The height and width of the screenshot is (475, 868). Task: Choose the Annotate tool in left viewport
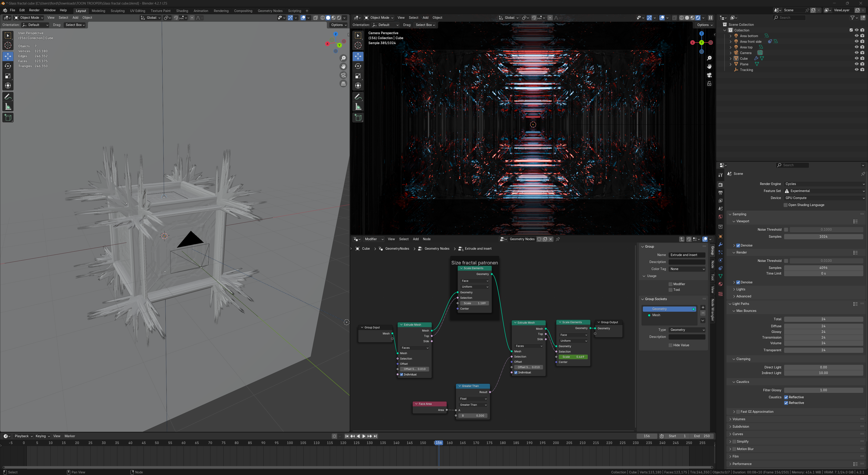coord(8,97)
